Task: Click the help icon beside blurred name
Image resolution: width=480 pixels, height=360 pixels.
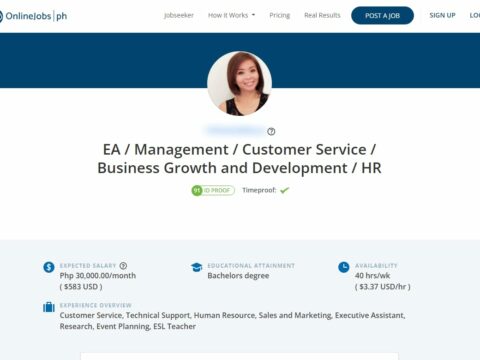Action: pos(271,131)
